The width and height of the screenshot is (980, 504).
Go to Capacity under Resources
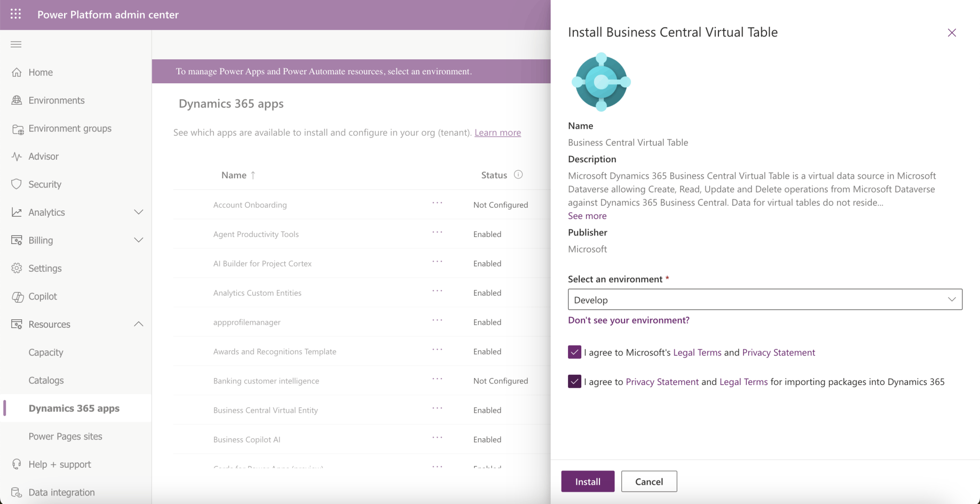(x=46, y=352)
